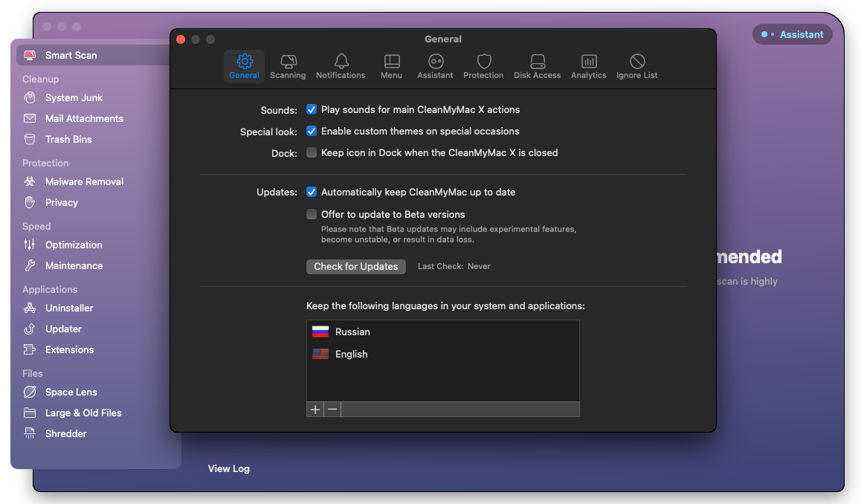The image size is (861, 504).
Task: Open the Uninstaller module in sidebar
Action: click(x=69, y=308)
